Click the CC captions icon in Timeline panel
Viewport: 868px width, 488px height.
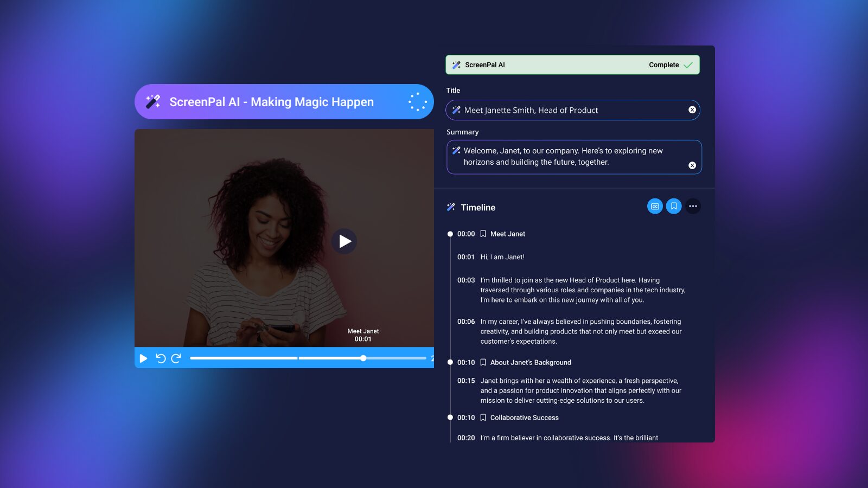pos(655,206)
